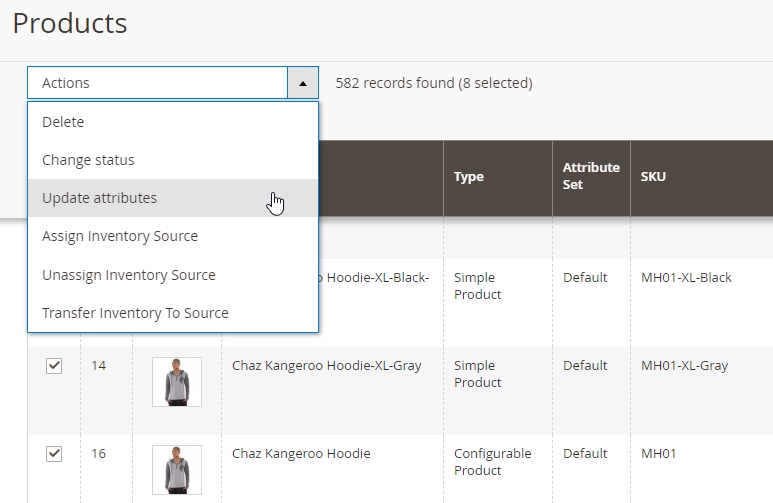
Task: Uncheck the row 14 product checkbox
Action: point(54,366)
